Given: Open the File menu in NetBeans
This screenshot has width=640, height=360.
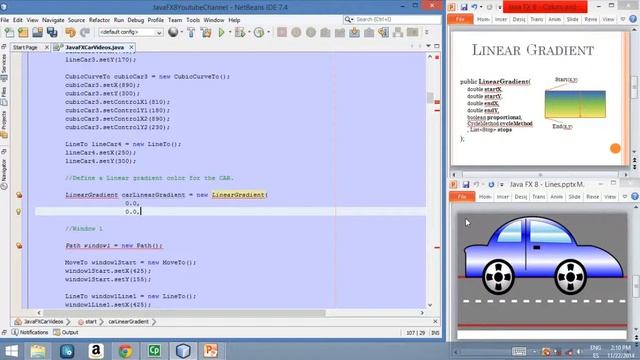Looking at the screenshot, I should [x=4, y=20].
